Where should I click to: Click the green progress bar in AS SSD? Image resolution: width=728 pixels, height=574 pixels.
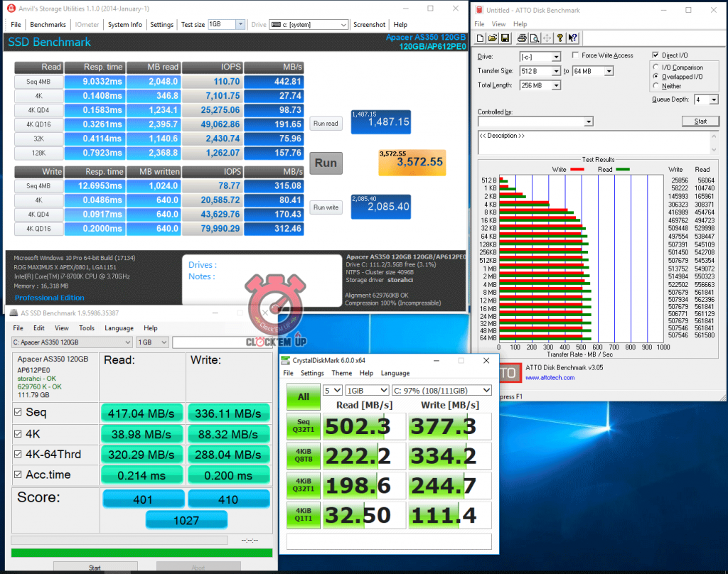click(141, 552)
